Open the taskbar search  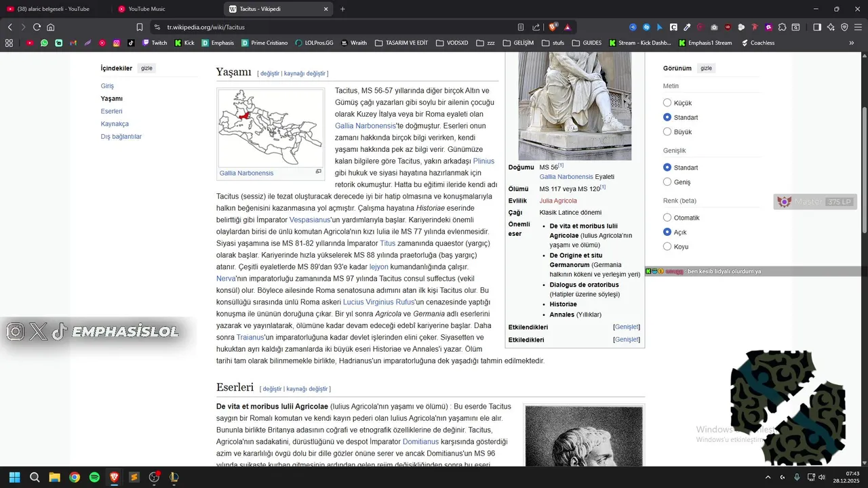point(35,477)
